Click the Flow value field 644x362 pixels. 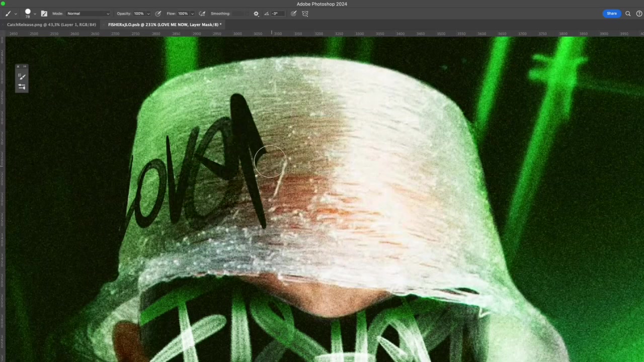click(183, 14)
